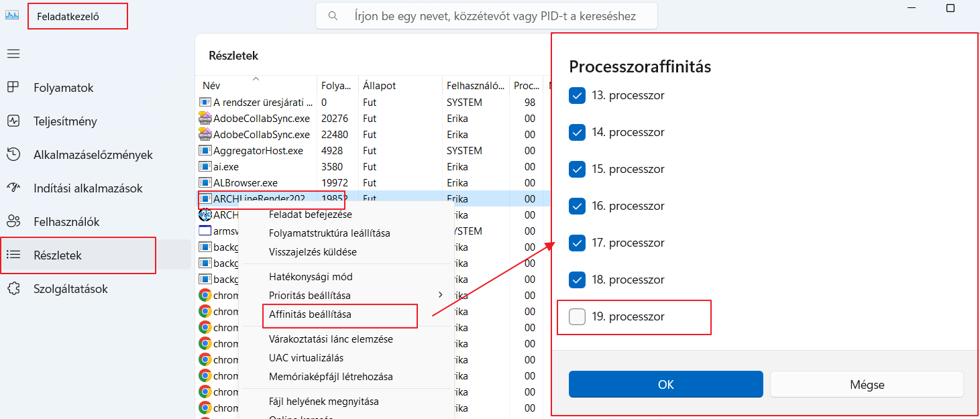The height and width of the screenshot is (419, 980).
Task: Click the Részletek list icon
Action: [x=13, y=255]
